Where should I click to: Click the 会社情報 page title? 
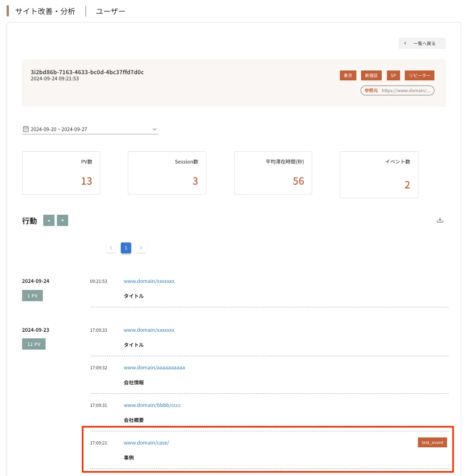tap(134, 382)
